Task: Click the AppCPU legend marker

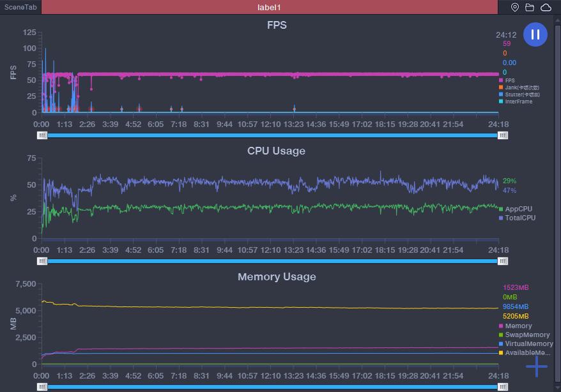Action: pyautogui.click(x=501, y=208)
